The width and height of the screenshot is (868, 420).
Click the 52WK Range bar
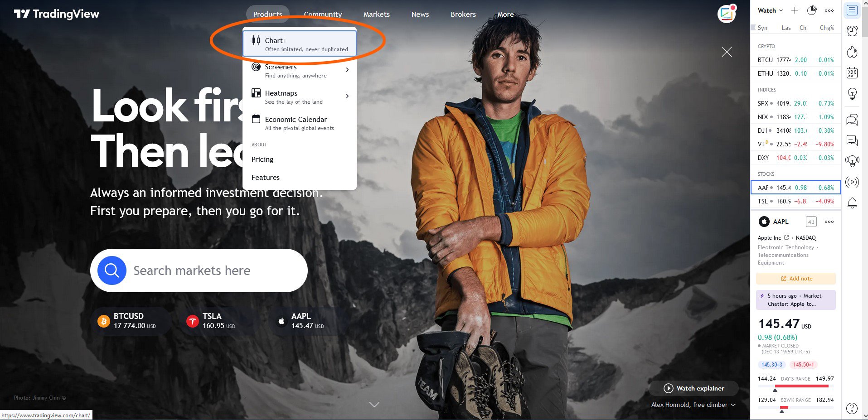tap(795, 407)
